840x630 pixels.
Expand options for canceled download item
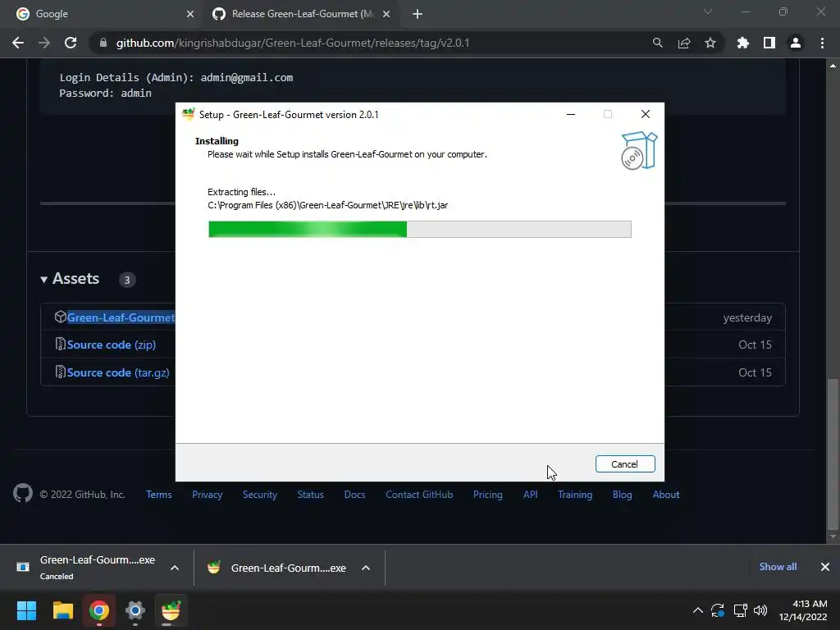[175, 568]
